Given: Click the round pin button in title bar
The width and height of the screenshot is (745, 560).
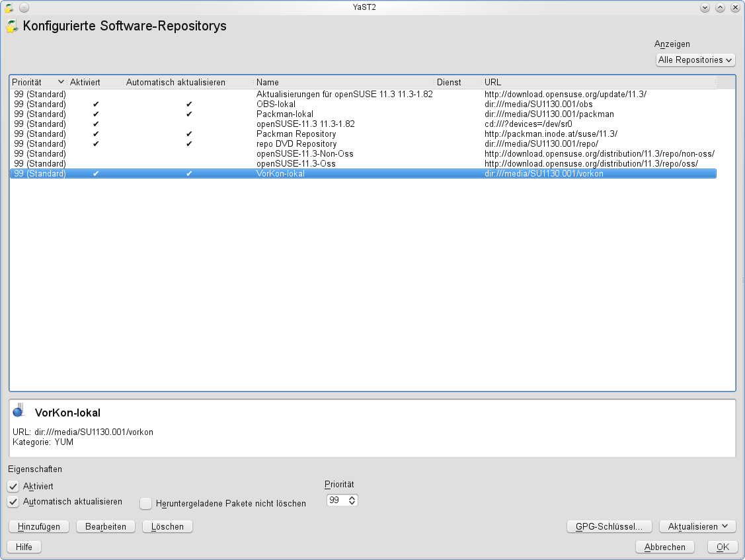Looking at the screenshot, I should click(24, 8).
